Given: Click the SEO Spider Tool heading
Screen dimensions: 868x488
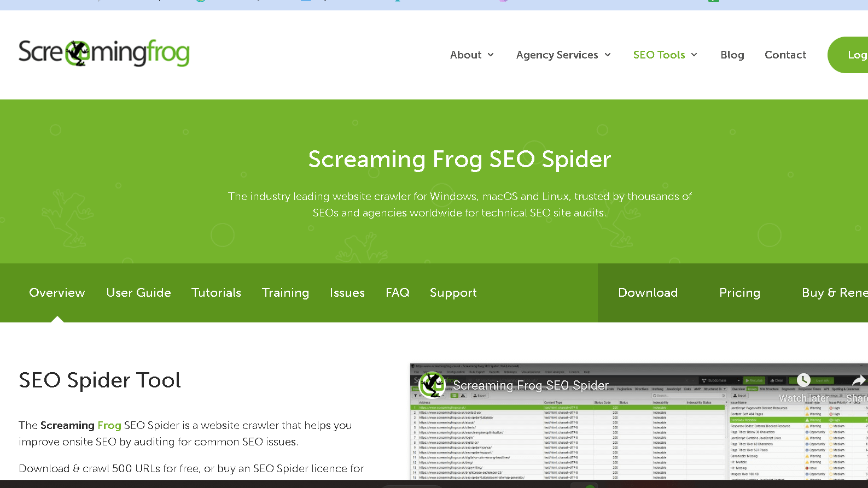Looking at the screenshot, I should click(100, 380).
